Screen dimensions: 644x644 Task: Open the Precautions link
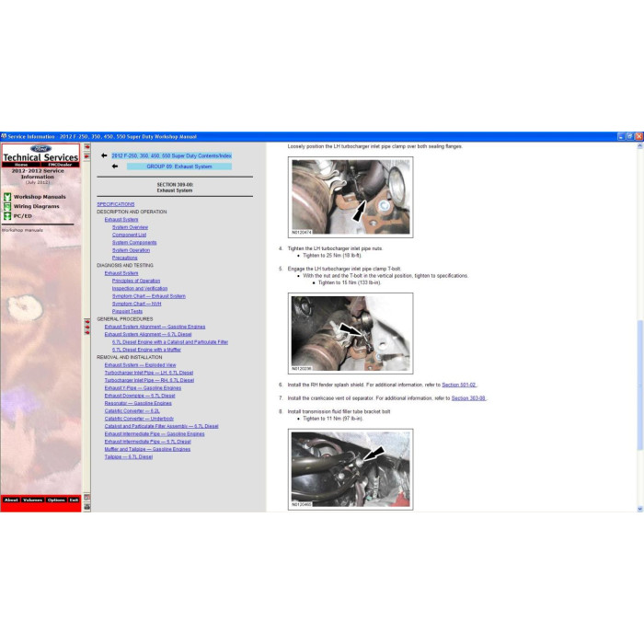(124, 258)
